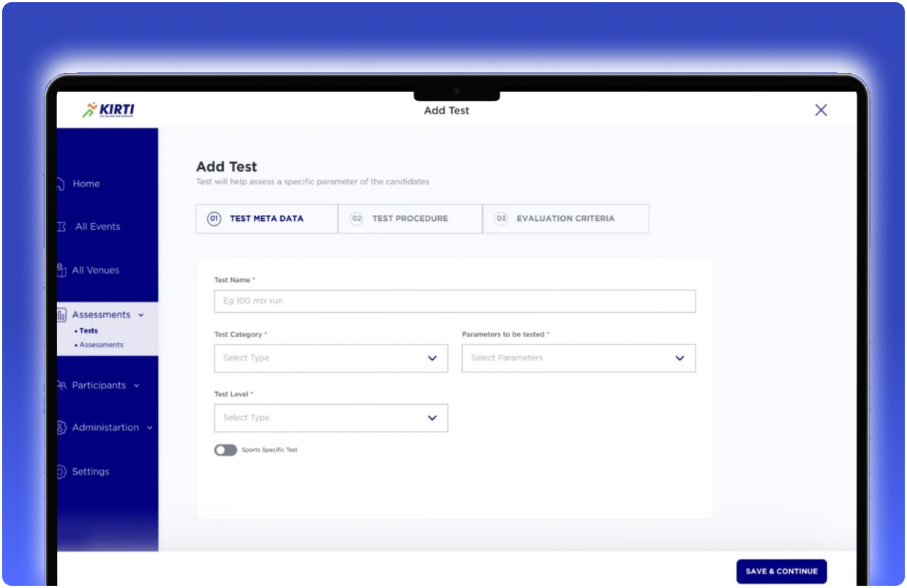The image size is (907, 588).
Task: Open the Test Category dropdown
Action: 331,358
